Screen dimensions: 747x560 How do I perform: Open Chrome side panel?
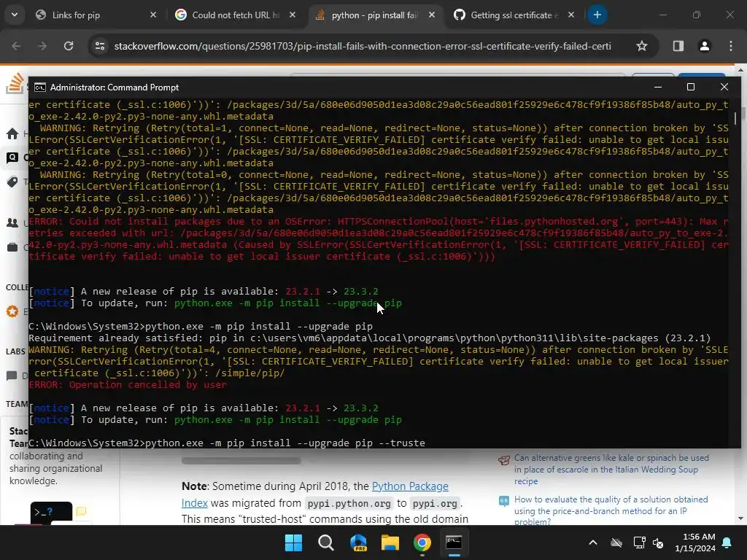(678, 46)
